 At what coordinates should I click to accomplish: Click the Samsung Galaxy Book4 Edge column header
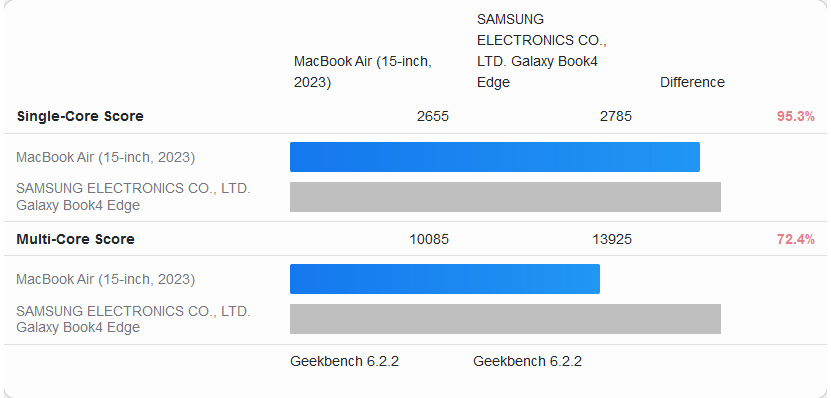[x=542, y=51]
